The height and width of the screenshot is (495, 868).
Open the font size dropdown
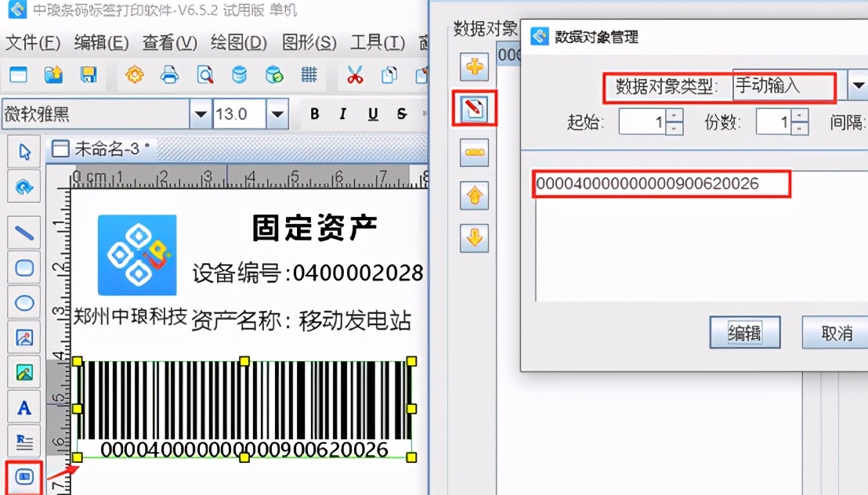click(278, 114)
